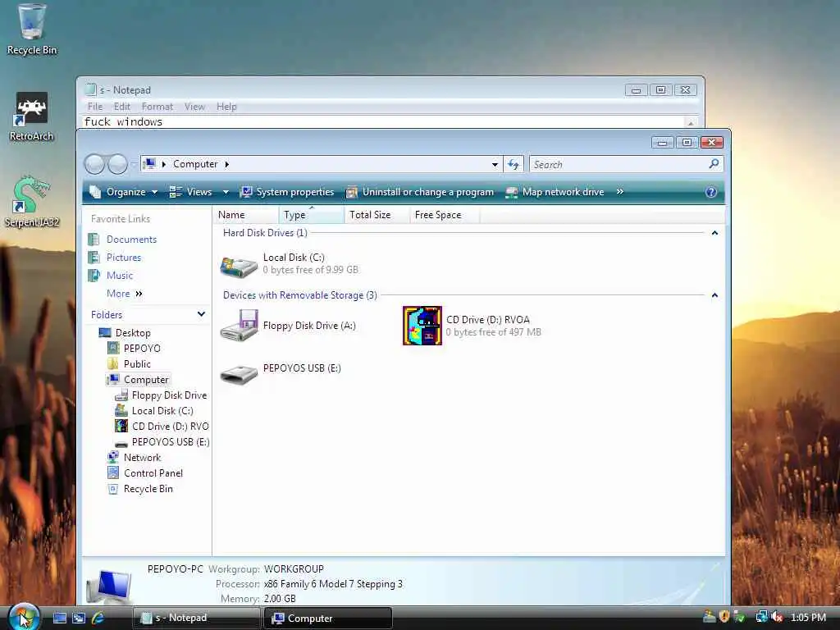The image size is (840, 630).
Task: Open Notepad Format menu
Action: click(x=157, y=107)
